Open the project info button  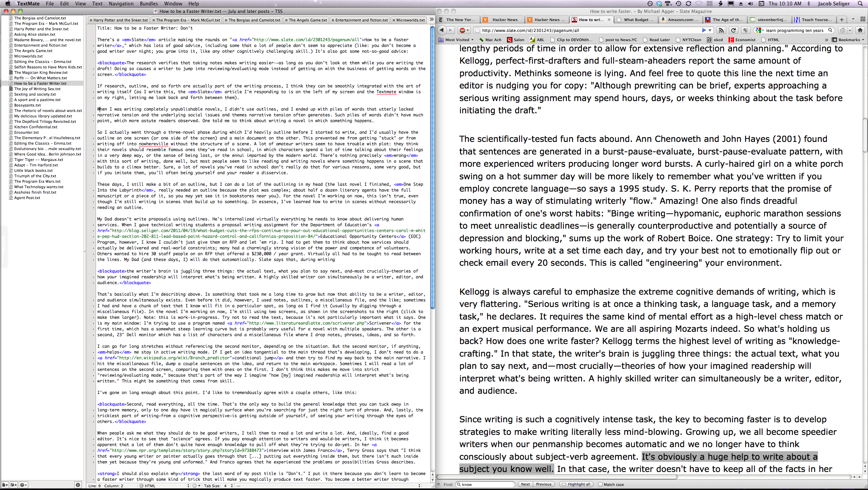pos(78,485)
